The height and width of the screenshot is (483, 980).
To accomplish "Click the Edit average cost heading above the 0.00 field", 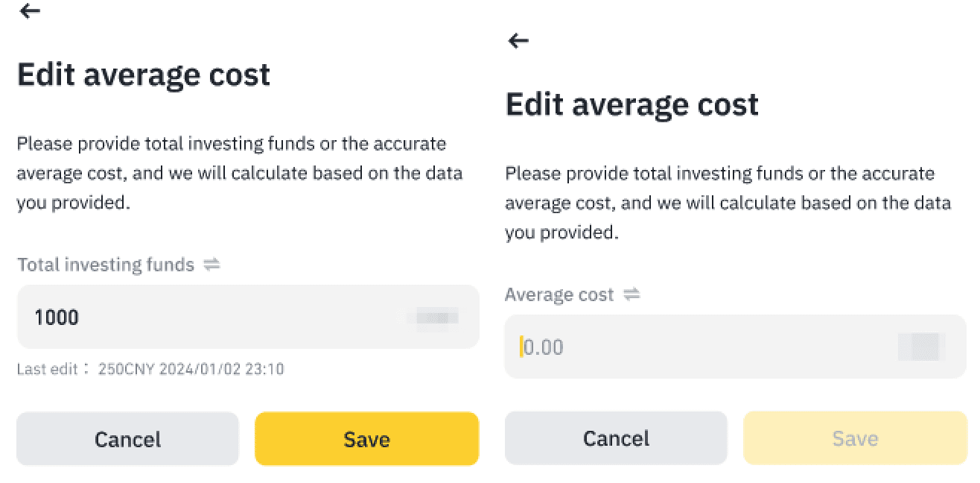I will [631, 104].
